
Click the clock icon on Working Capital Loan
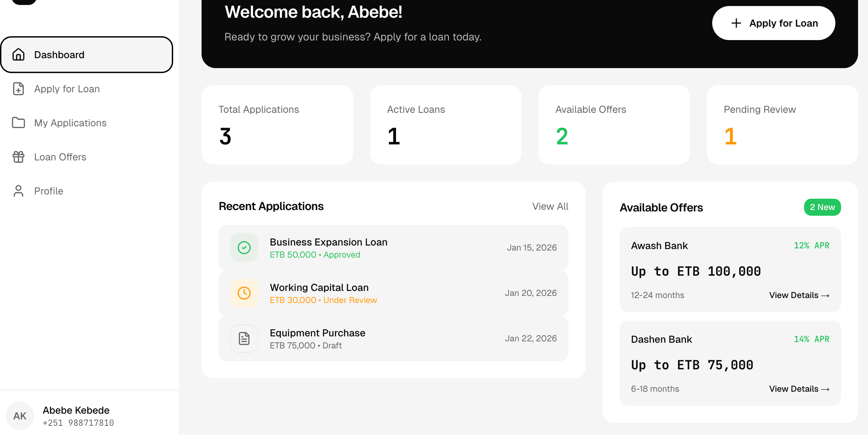tap(244, 293)
